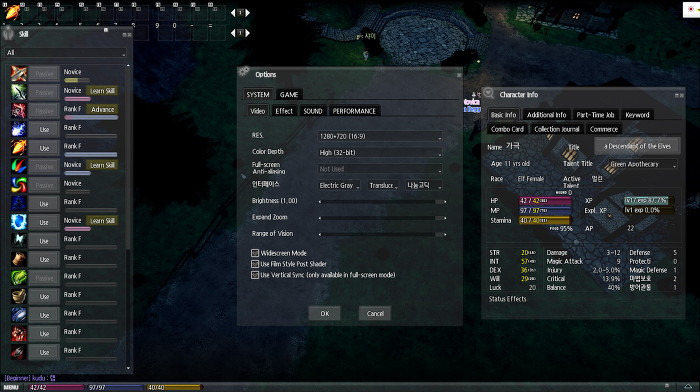700x392 pixels.
Task: Open the Transluc. interface dropdown
Action: 383,186
